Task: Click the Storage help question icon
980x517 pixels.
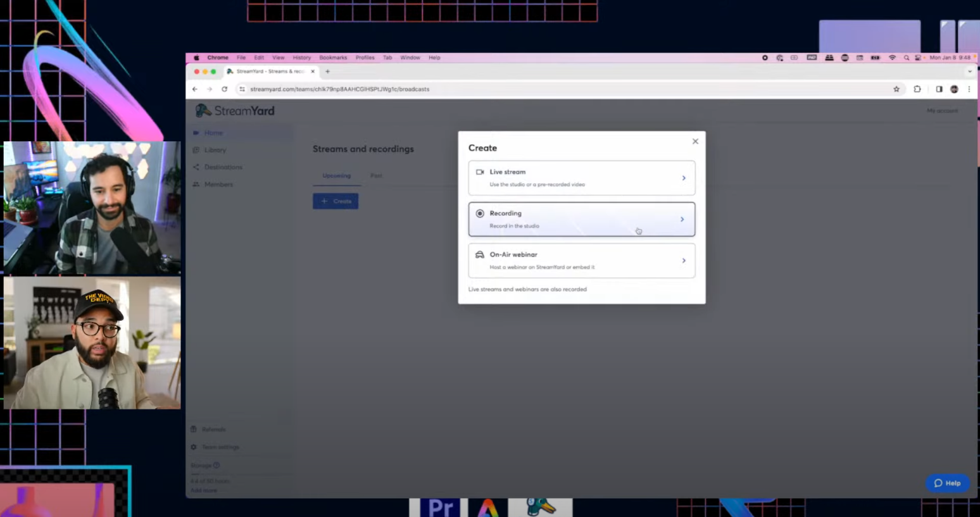Action: pyautogui.click(x=217, y=465)
